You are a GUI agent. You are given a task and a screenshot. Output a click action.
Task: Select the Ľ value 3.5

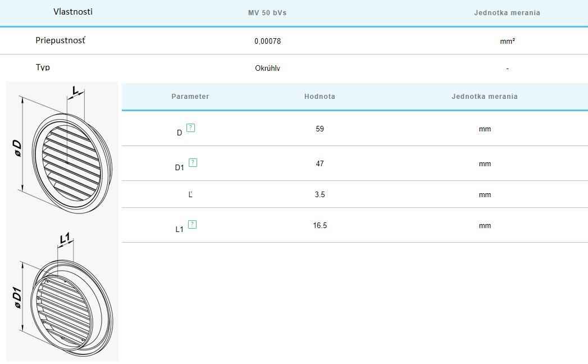[320, 194]
